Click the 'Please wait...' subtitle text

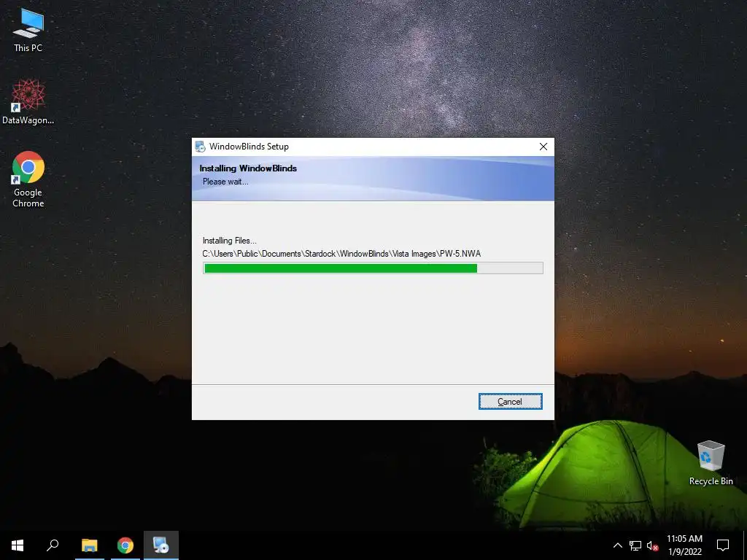click(225, 182)
